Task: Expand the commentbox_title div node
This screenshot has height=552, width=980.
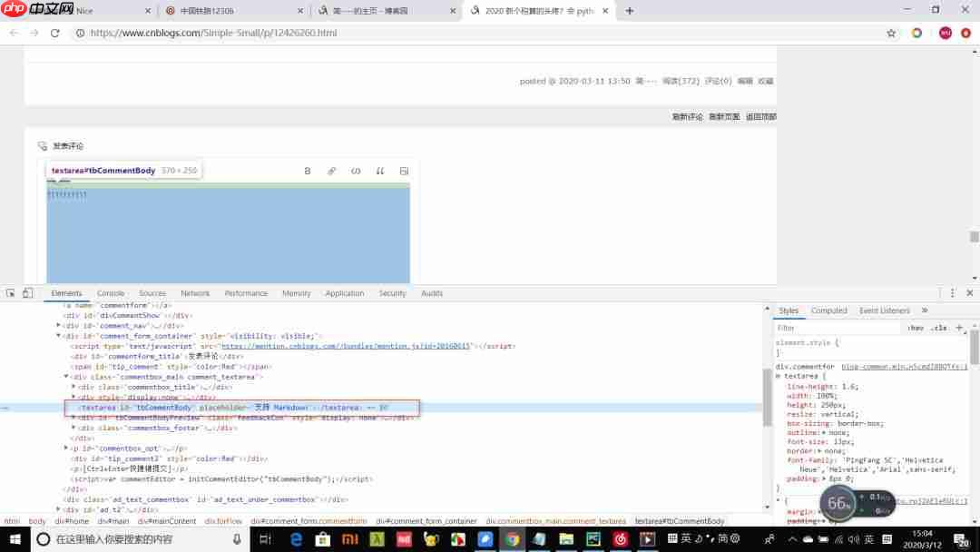Action: coord(73,387)
